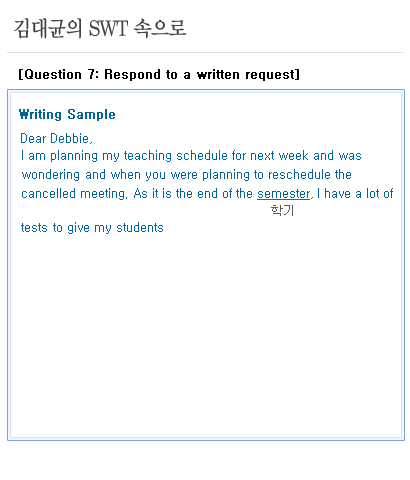Click the greeting "Dear Debbie,"

(x=56, y=138)
